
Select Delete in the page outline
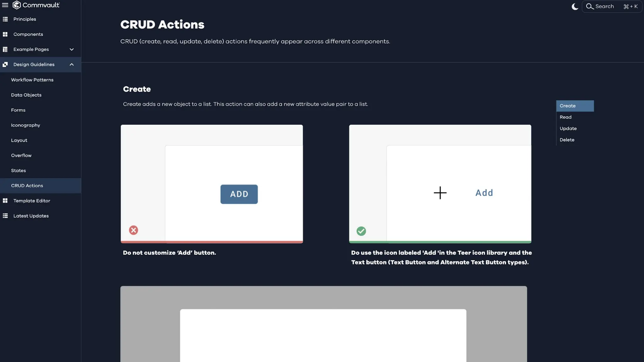click(567, 140)
